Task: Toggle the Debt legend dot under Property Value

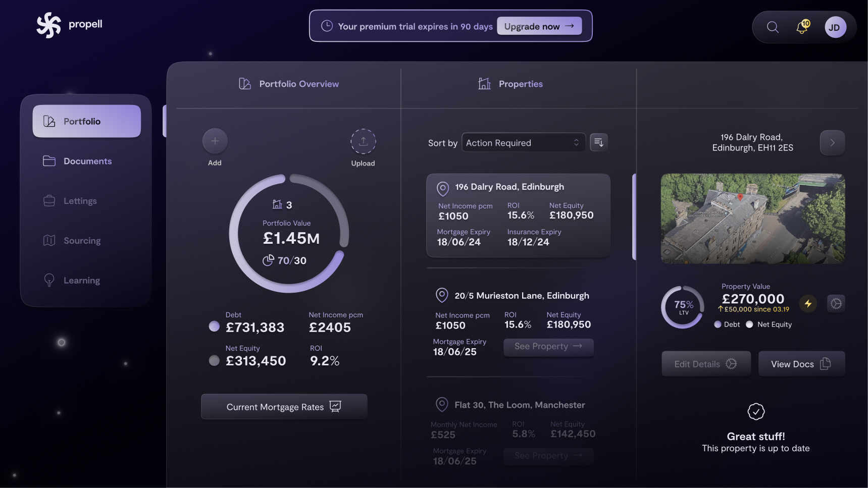Action: (x=718, y=324)
